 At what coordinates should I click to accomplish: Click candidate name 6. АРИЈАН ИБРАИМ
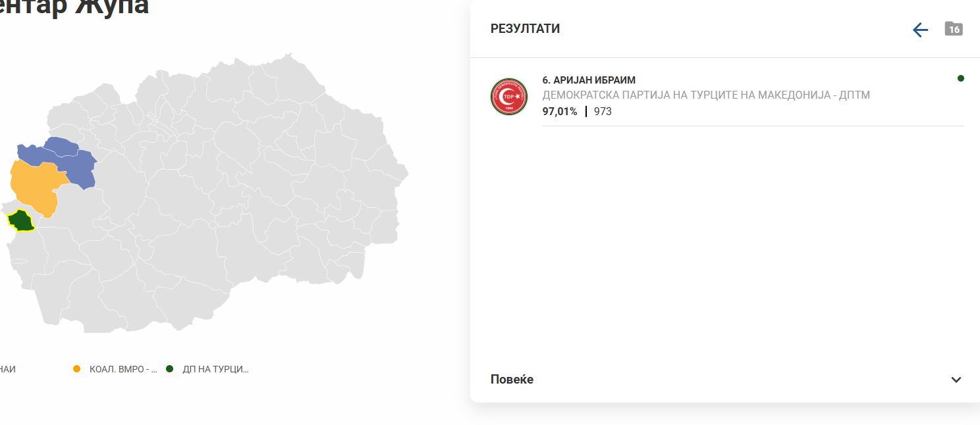[x=589, y=80]
